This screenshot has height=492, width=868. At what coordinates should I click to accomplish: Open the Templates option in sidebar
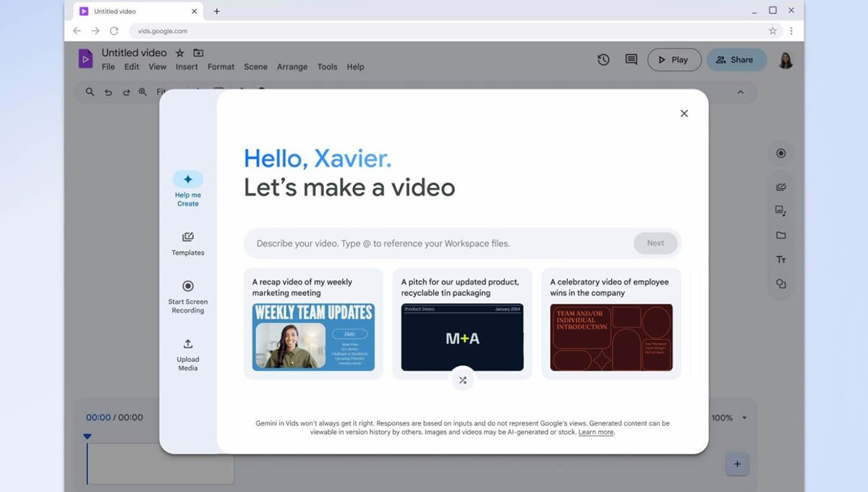[188, 244]
